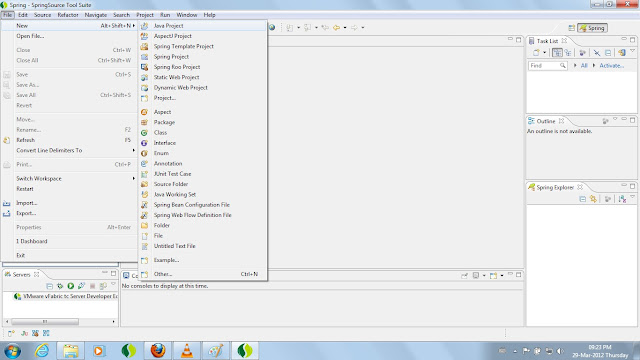Open VLC media player from the taskbar
Screen dimensions: 640x360
187,351
